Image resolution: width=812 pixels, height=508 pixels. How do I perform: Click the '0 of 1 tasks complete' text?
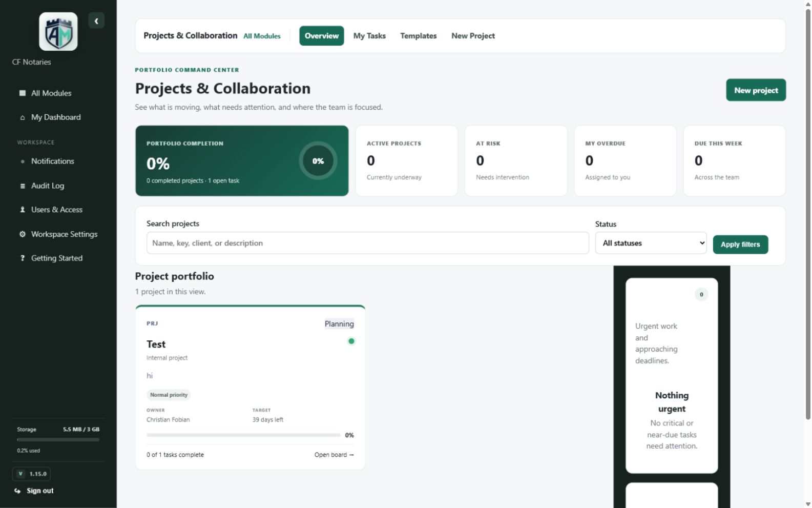tap(175, 455)
